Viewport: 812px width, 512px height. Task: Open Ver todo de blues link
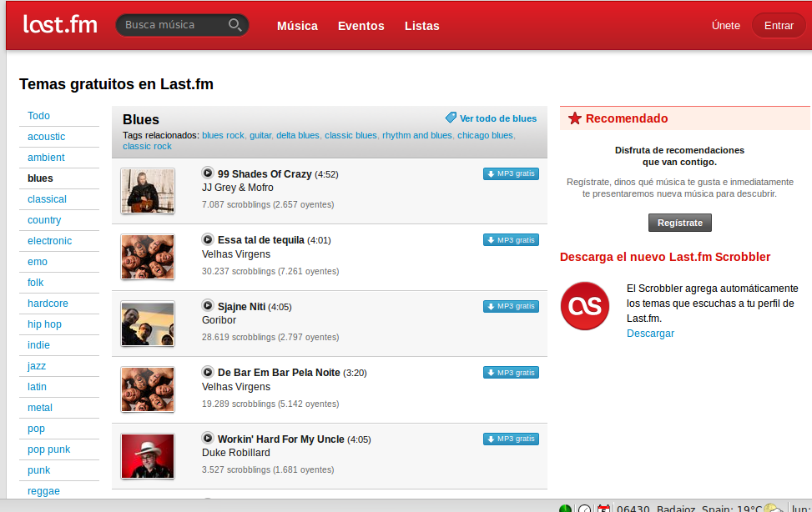(498, 118)
